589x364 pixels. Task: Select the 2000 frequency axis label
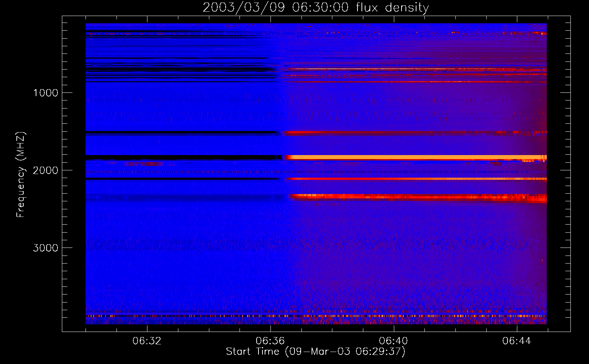coord(46,170)
